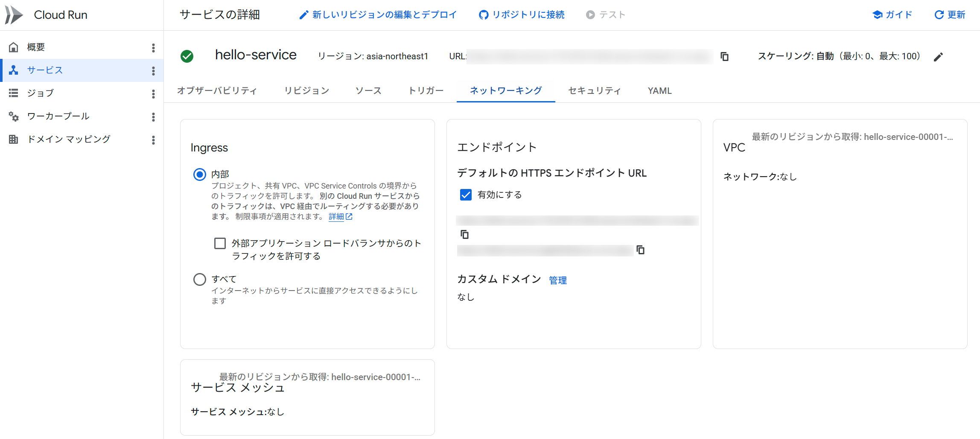Click the green status check icon

[187, 56]
